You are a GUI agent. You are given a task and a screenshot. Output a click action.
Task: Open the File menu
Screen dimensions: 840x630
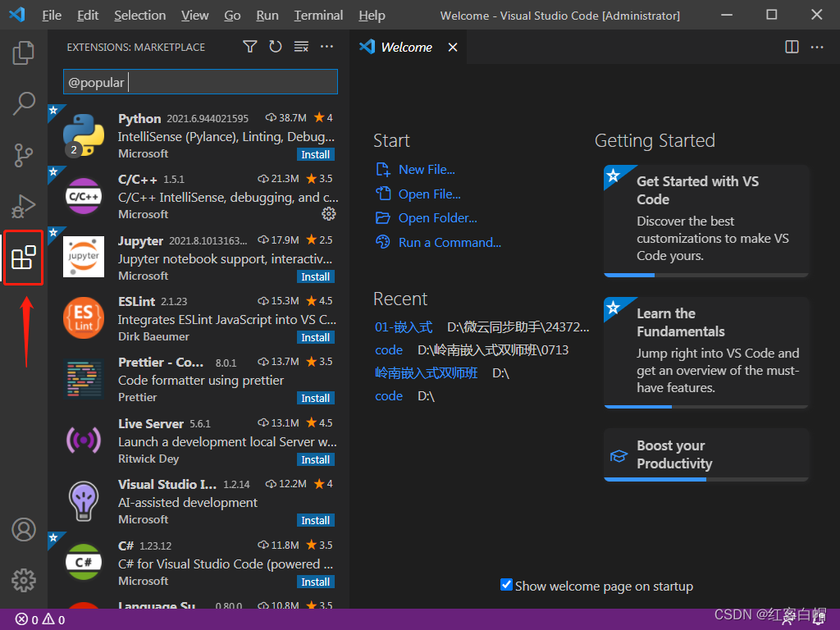click(52, 16)
